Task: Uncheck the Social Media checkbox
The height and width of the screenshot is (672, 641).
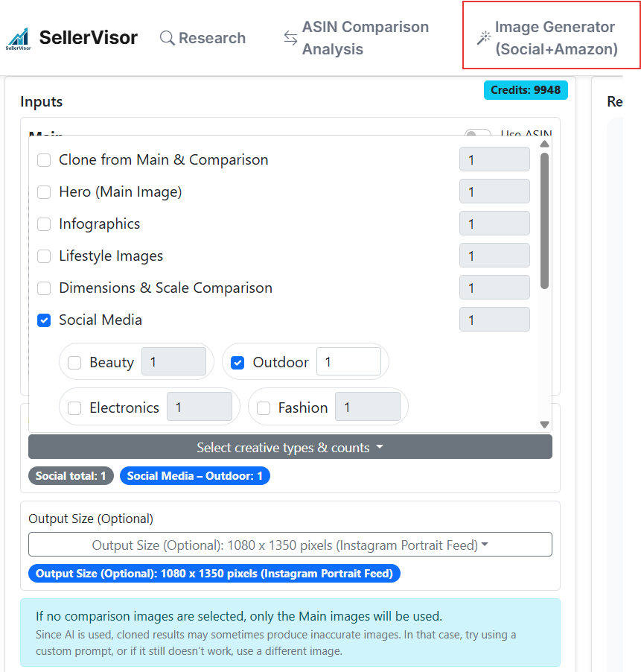Action: [x=45, y=320]
